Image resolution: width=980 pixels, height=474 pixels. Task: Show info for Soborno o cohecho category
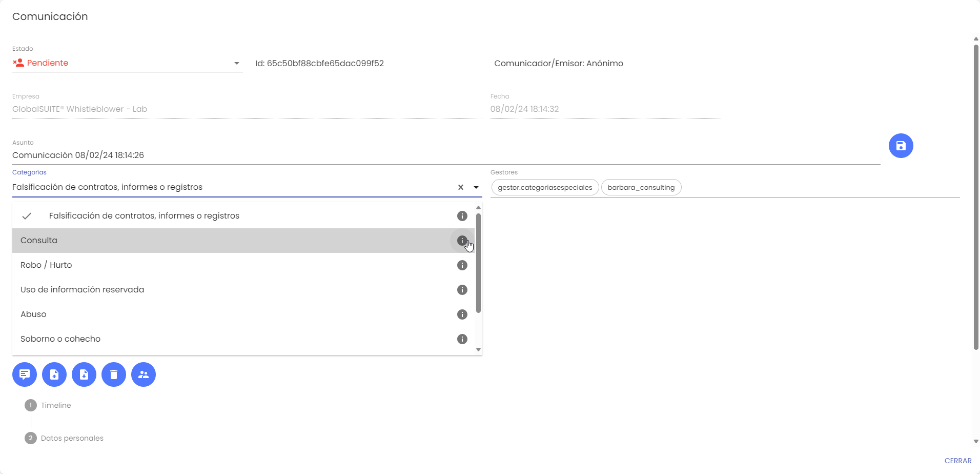tap(462, 339)
